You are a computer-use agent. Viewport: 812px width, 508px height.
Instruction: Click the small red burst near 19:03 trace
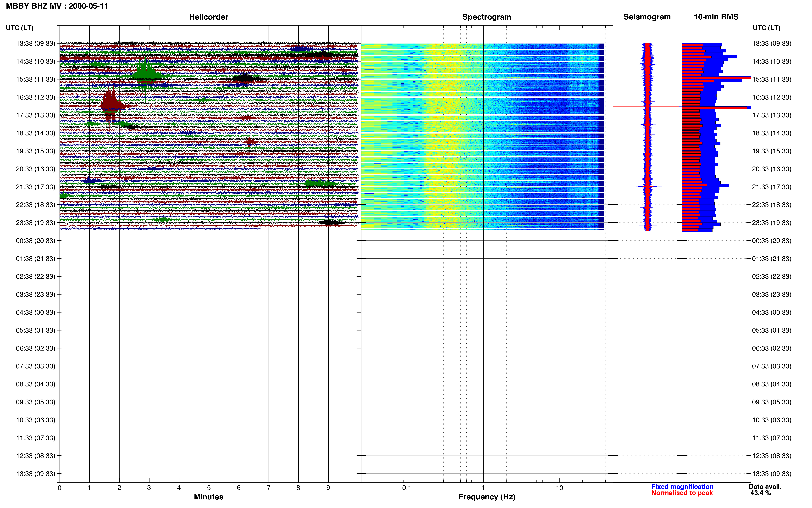coord(250,142)
